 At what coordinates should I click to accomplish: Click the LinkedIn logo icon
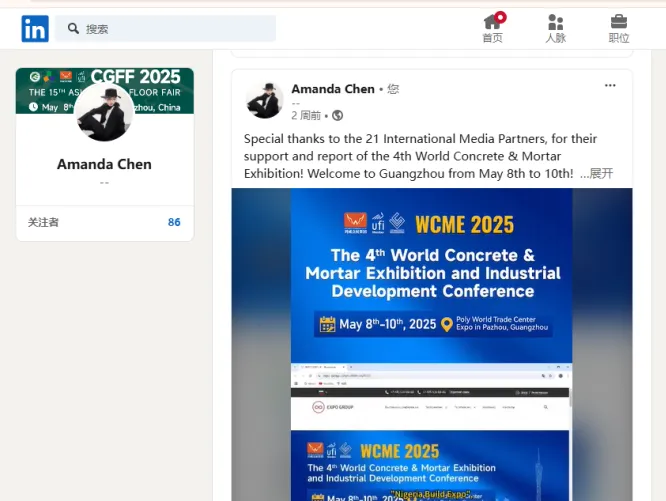point(35,28)
